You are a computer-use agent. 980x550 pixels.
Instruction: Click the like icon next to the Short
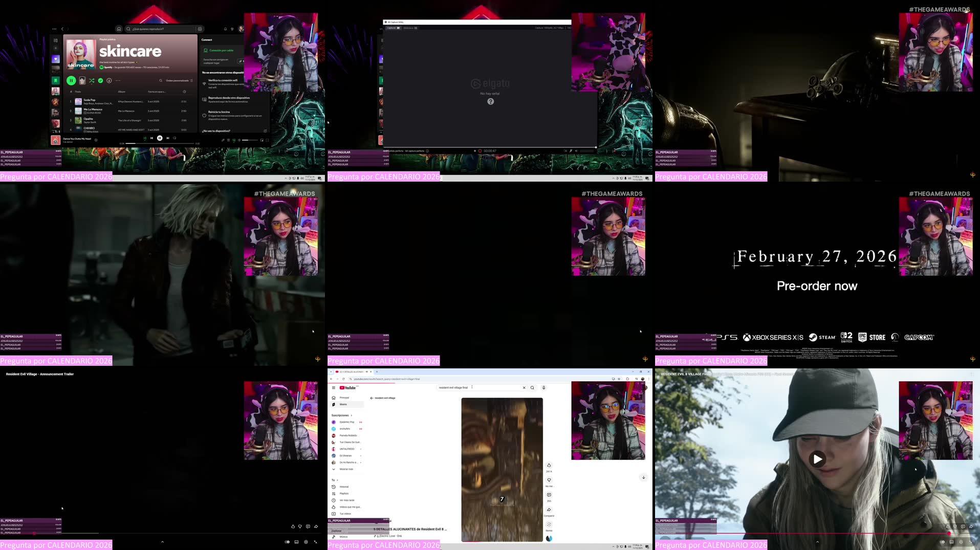click(549, 466)
